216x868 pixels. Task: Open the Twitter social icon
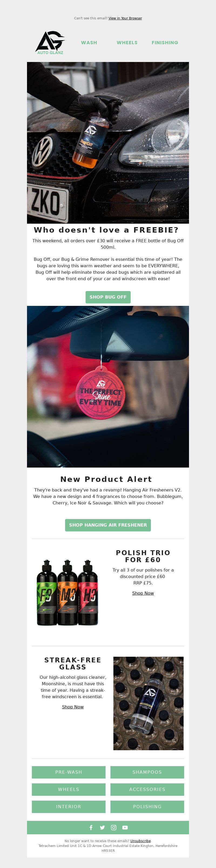102,827
